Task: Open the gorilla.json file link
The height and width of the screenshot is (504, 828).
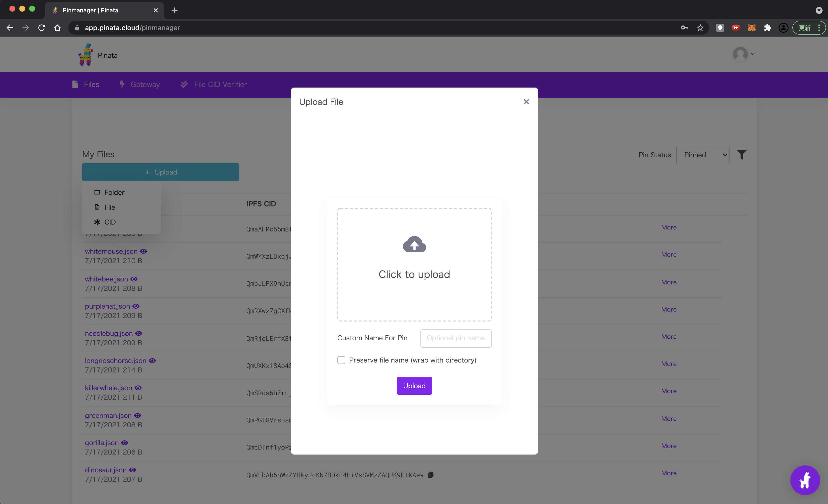Action: tap(101, 443)
